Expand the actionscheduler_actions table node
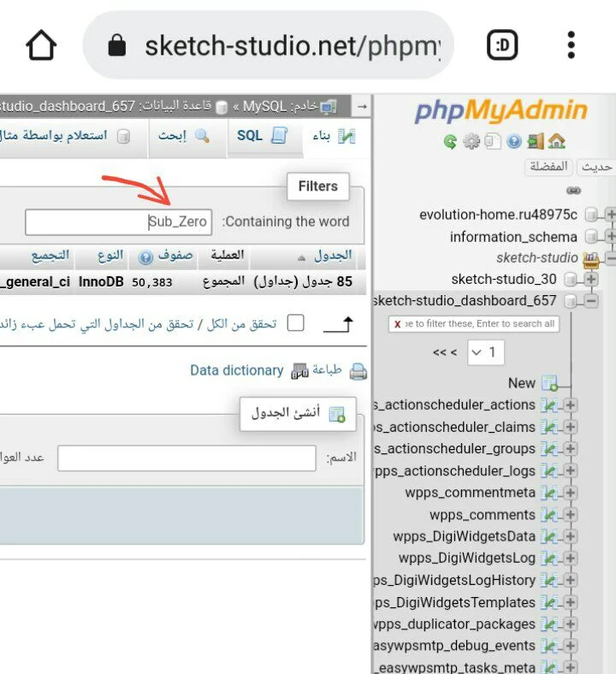Viewport: 616px width, 674px height. click(571, 405)
